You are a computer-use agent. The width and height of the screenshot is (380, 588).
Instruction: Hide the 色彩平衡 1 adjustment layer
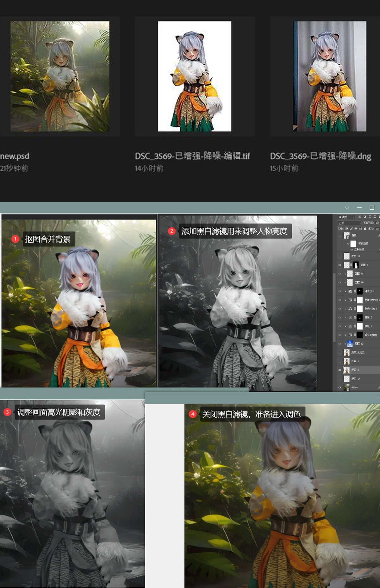[x=340, y=309]
